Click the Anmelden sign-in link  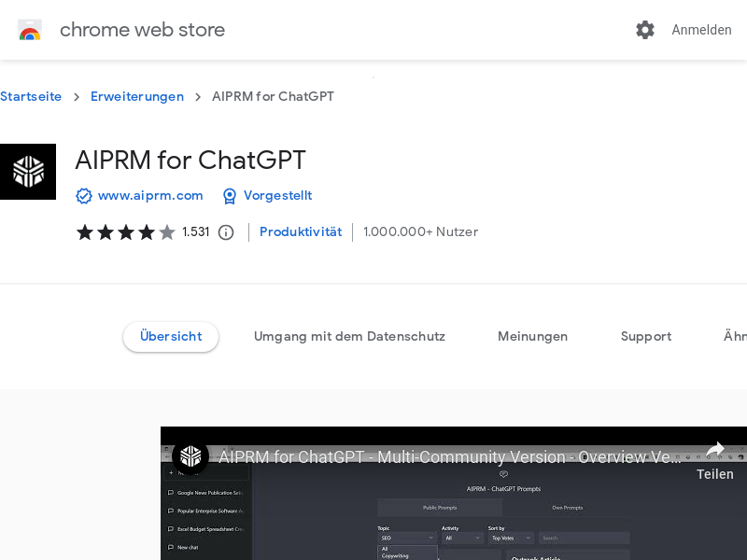click(x=701, y=30)
